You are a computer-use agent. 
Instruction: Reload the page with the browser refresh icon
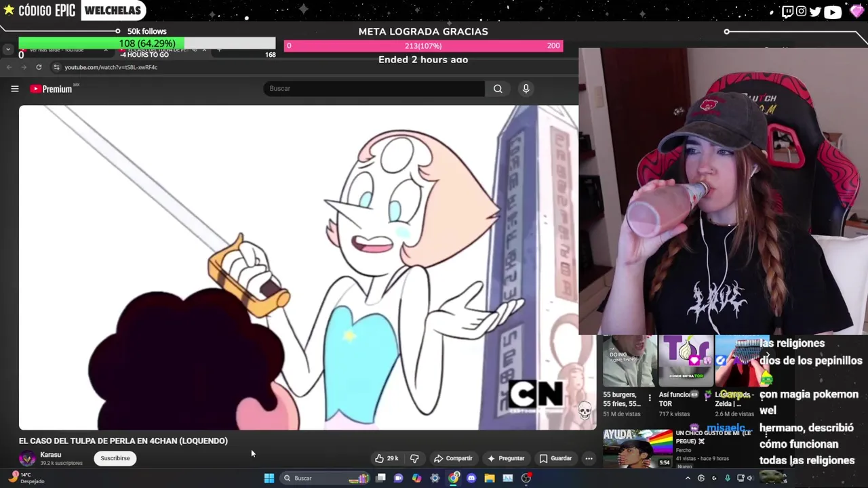(x=39, y=67)
